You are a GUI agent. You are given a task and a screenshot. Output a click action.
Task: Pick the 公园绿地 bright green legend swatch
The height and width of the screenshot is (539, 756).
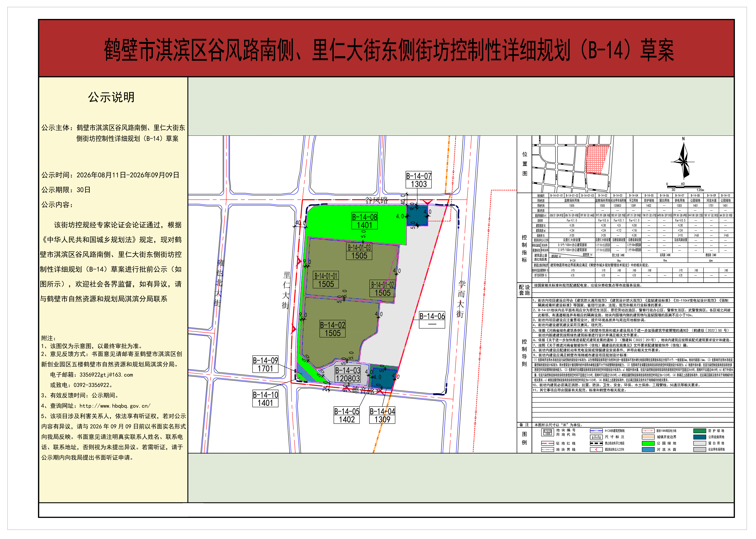648,443
